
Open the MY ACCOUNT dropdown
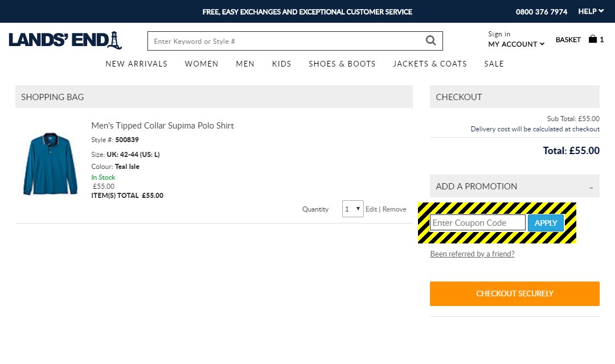click(x=516, y=44)
